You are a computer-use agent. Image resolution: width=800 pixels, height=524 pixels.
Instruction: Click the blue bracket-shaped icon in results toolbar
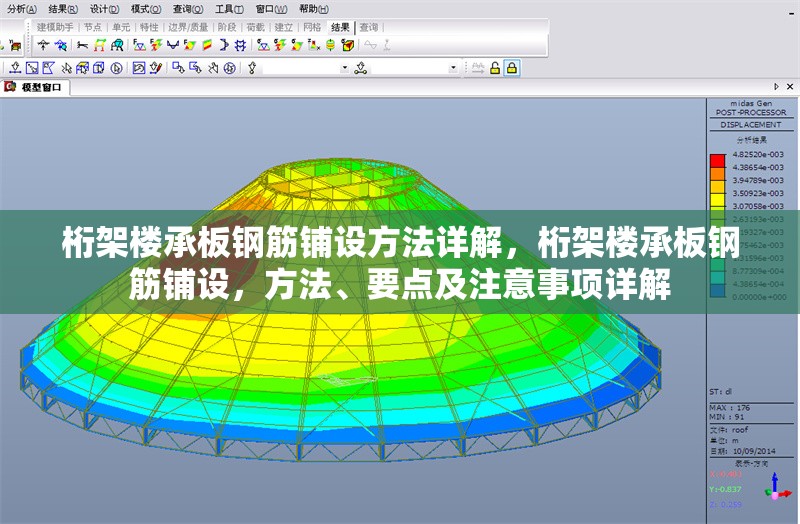point(223,45)
